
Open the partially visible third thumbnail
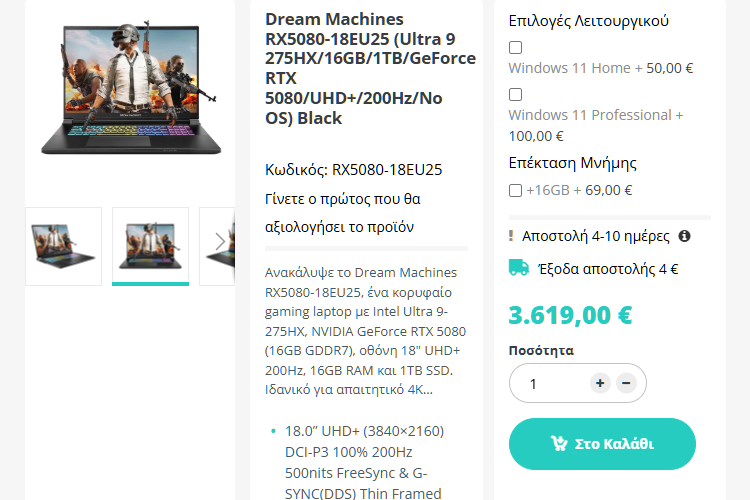tap(217, 246)
